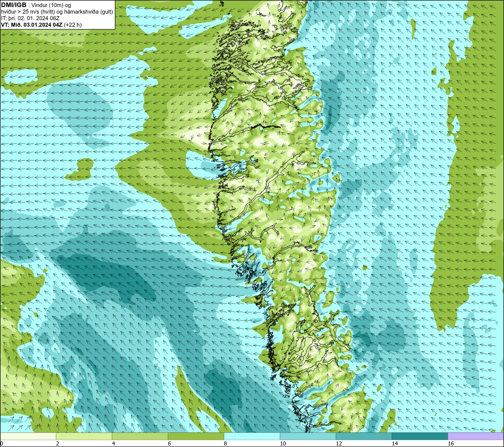Click the '6' scale label
The height and width of the screenshot is (447, 504).
click(169, 444)
